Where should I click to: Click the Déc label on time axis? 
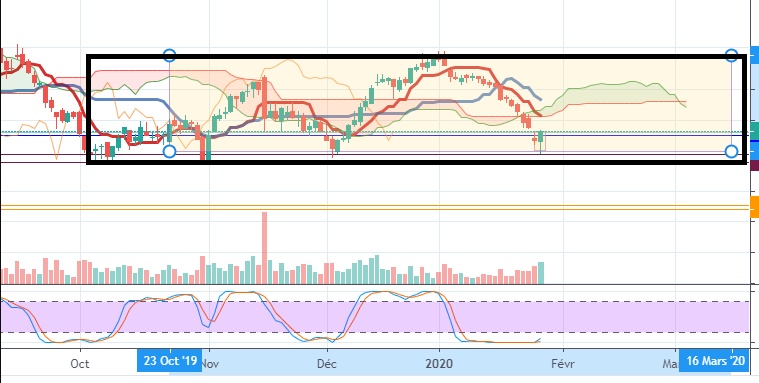(327, 363)
